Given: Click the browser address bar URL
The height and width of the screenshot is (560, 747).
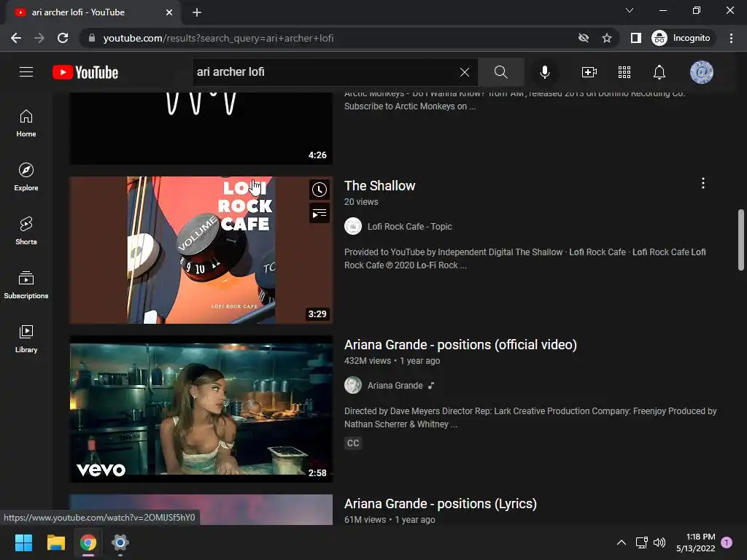Looking at the screenshot, I should pos(218,38).
